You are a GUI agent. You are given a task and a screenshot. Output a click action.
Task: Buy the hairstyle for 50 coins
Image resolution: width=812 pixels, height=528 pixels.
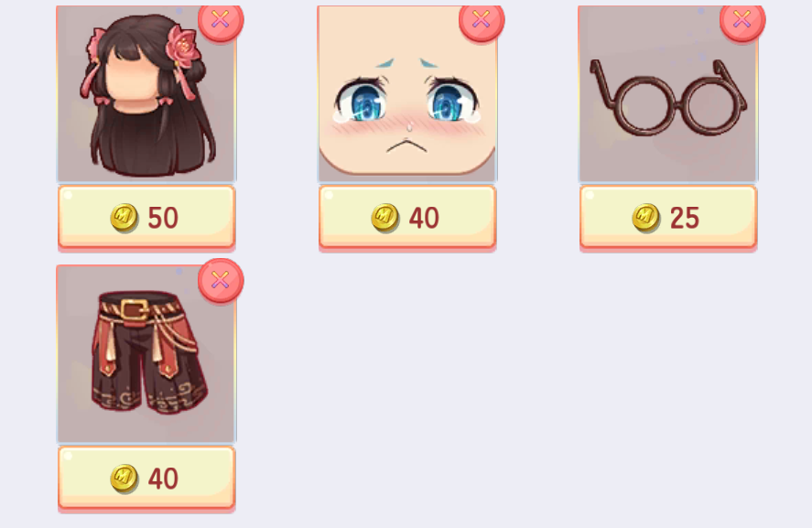click(146, 218)
